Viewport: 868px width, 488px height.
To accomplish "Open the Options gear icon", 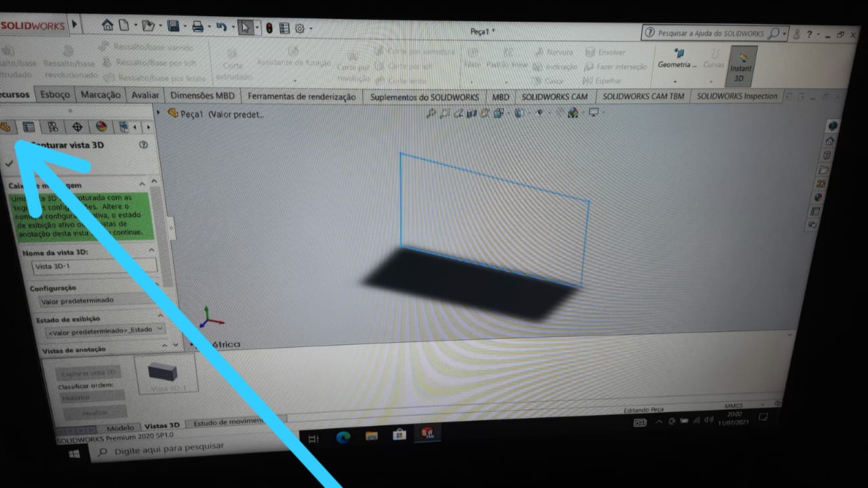I will (299, 29).
